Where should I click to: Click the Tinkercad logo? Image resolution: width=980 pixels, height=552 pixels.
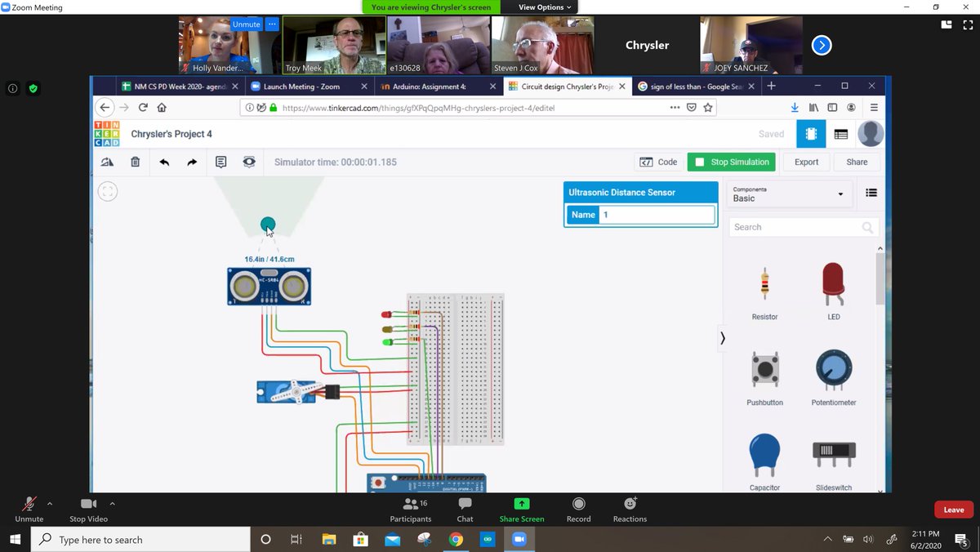coord(106,134)
